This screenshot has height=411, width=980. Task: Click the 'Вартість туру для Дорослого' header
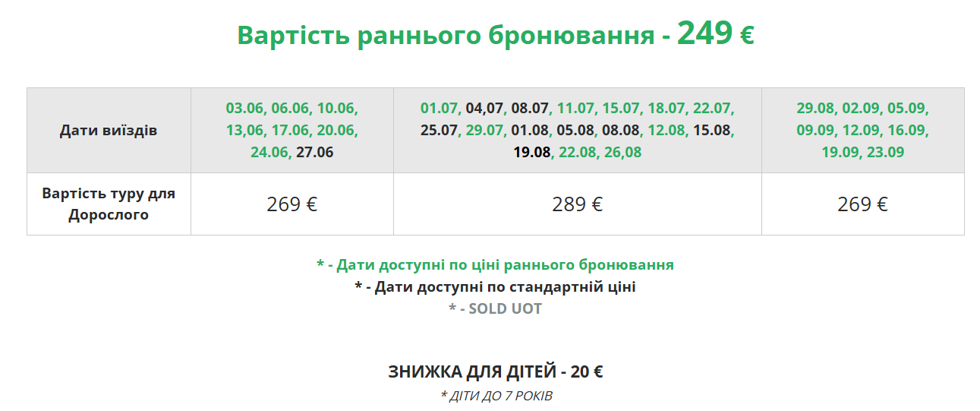click(109, 204)
